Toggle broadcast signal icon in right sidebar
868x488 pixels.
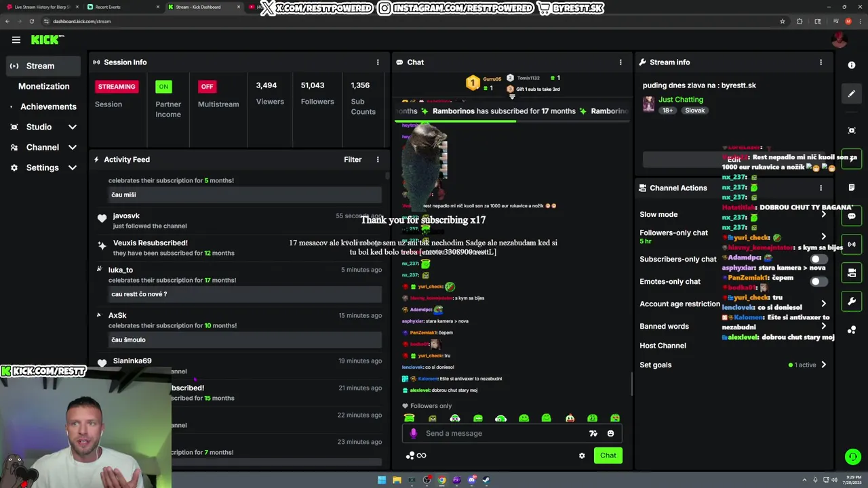click(852, 244)
